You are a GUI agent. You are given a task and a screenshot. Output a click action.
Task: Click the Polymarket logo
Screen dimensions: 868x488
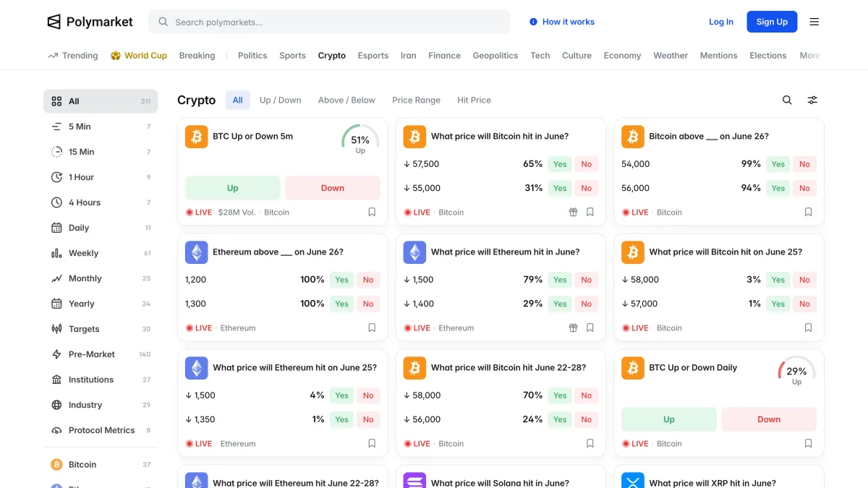pos(90,22)
